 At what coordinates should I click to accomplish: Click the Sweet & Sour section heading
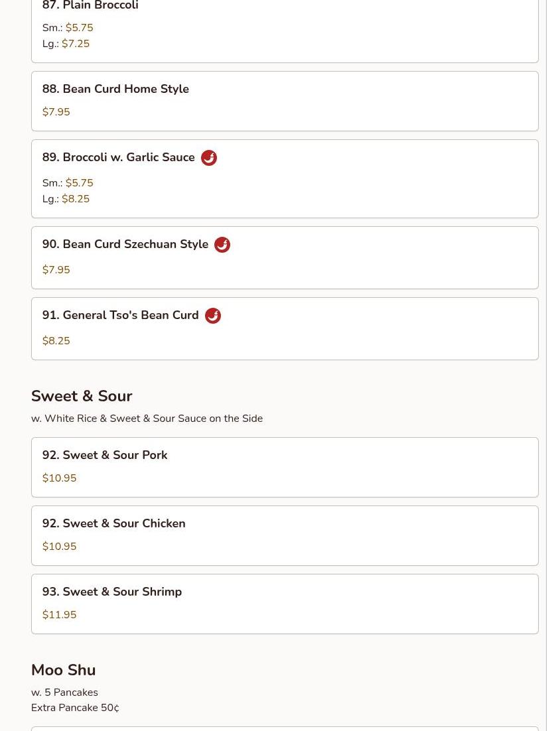pyautogui.click(x=82, y=396)
